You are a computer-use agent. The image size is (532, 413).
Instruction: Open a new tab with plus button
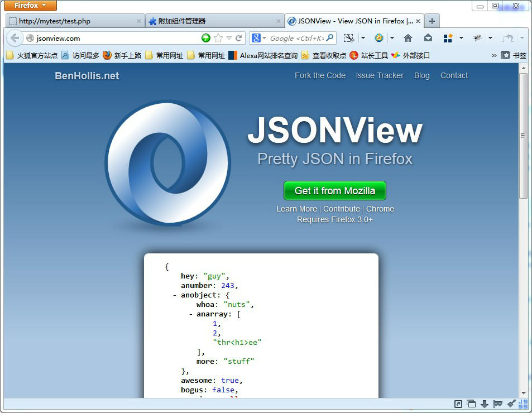tap(432, 21)
